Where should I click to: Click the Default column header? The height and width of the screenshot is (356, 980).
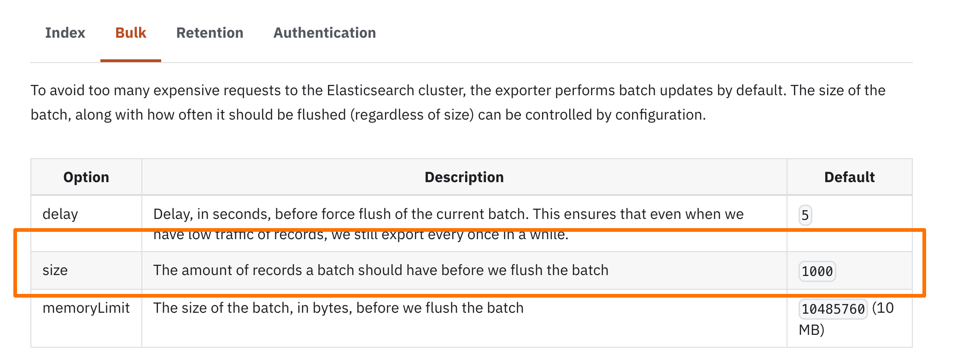[849, 177]
